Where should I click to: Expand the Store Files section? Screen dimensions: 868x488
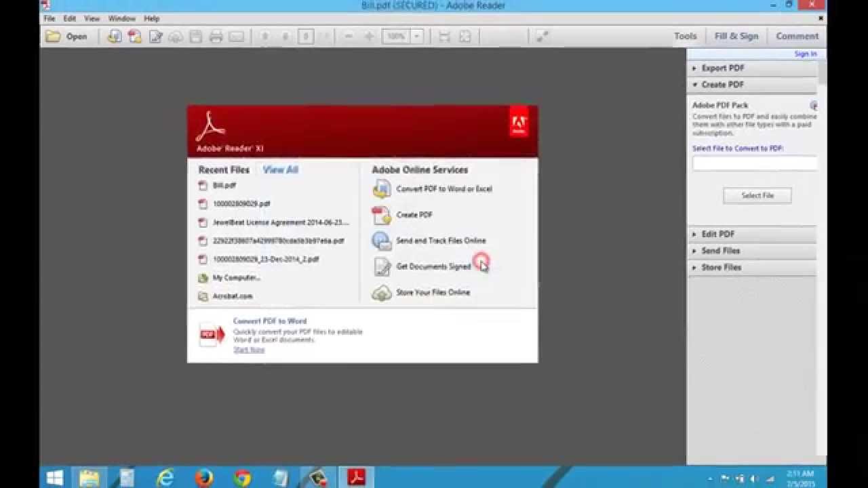click(752, 267)
